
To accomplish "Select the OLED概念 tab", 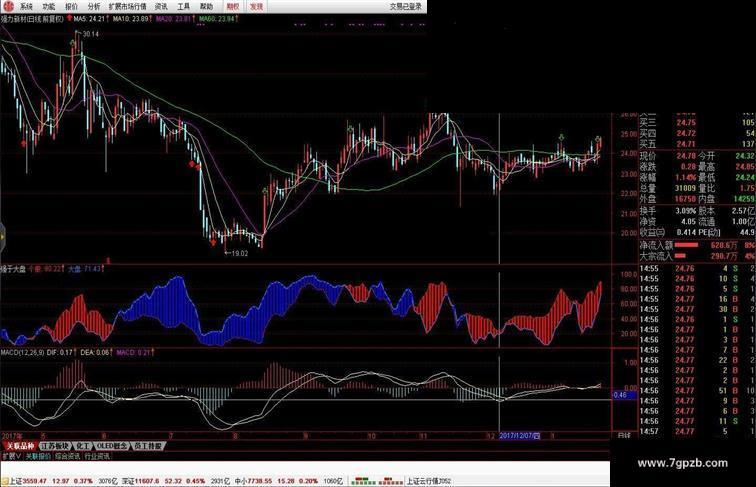I will (x=112, y=446).
